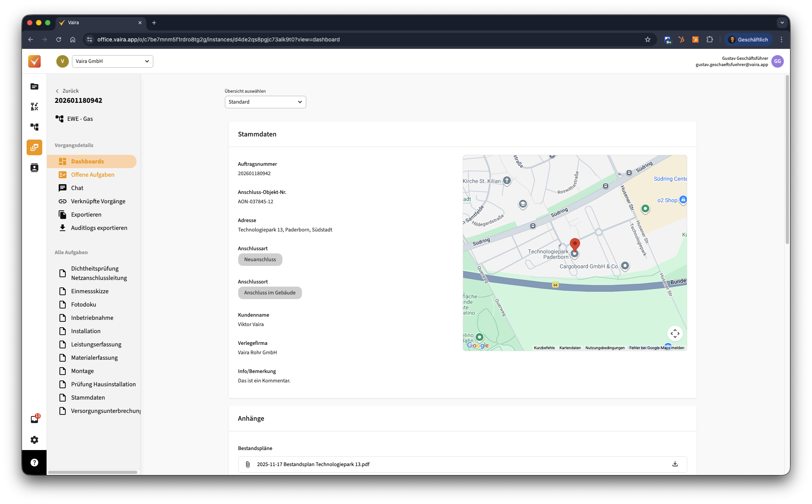
Task: Click the GG user avatar
Action: [x=777, y=61]
